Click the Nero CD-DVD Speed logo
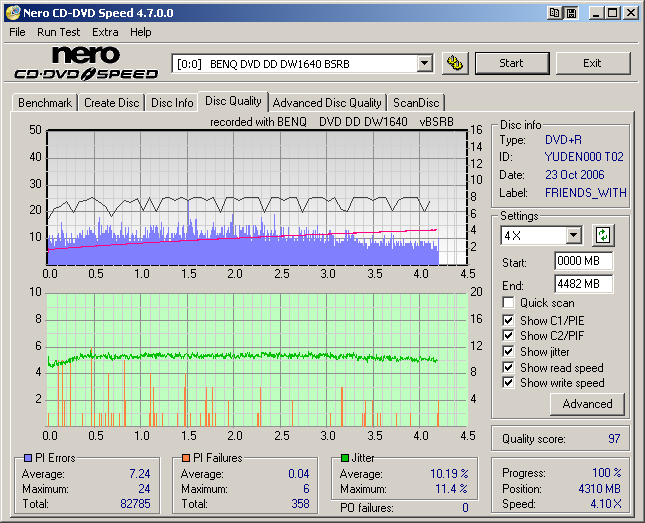645x523 pixels. 86,63
